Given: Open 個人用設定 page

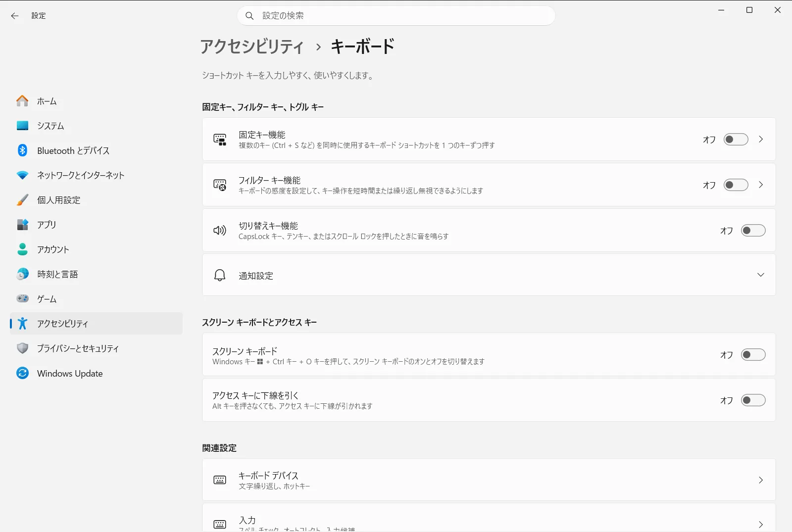Looking at the screenshot, I should tap(96, 200).
